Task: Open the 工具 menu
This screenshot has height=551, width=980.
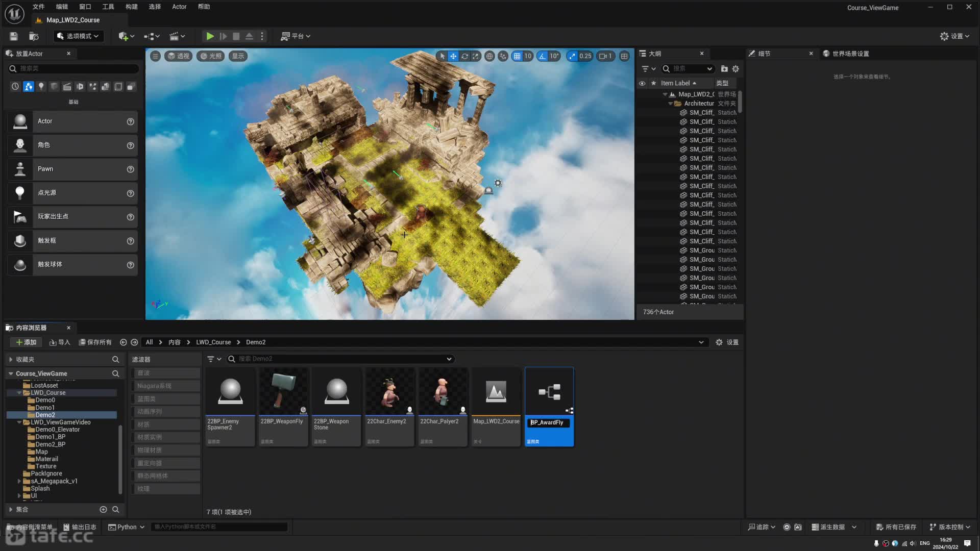Action: pos(108,7)
